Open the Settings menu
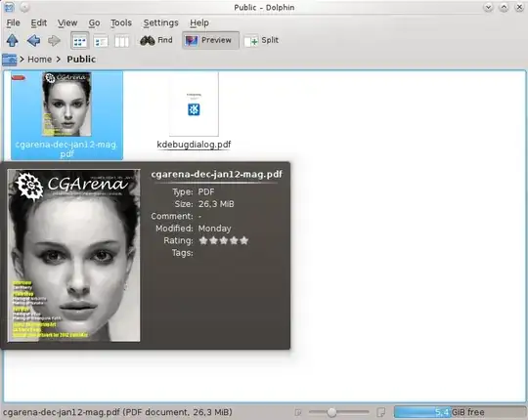 (x=160, y=22)
